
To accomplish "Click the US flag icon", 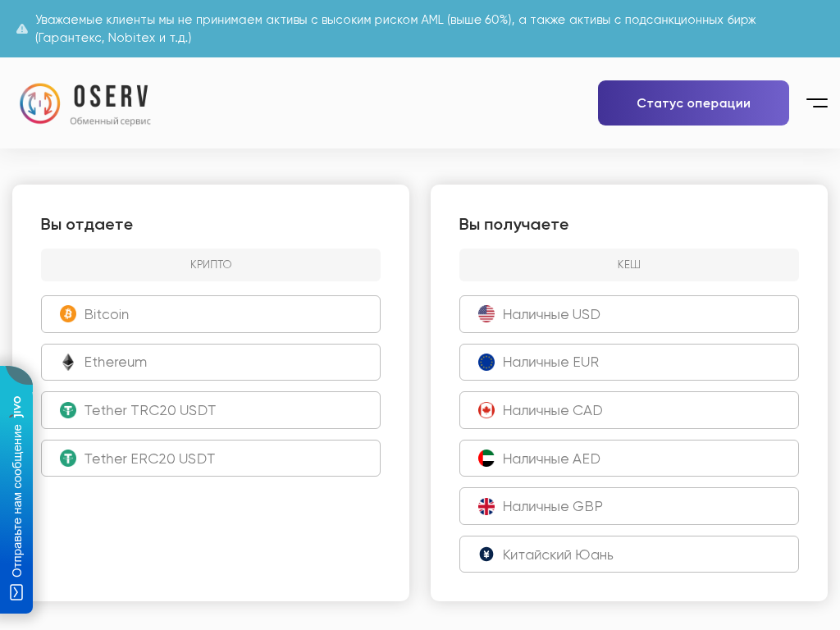I will point(486,314).
